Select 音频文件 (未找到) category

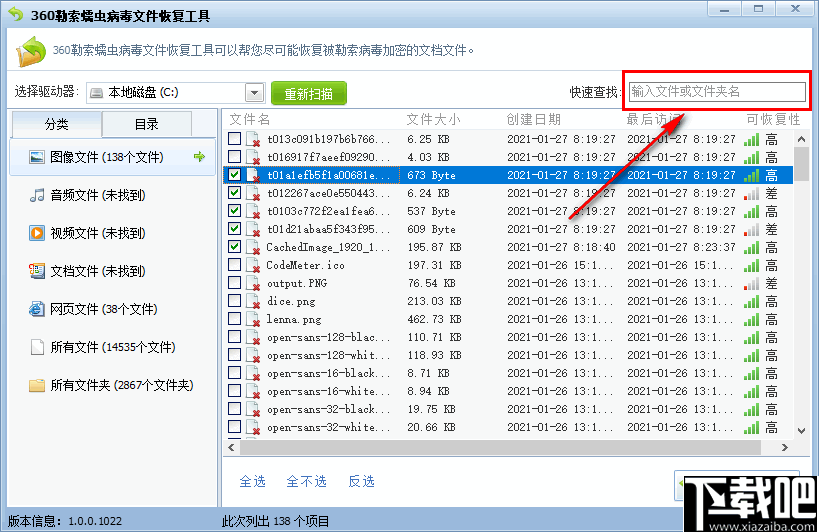(112, 195)
